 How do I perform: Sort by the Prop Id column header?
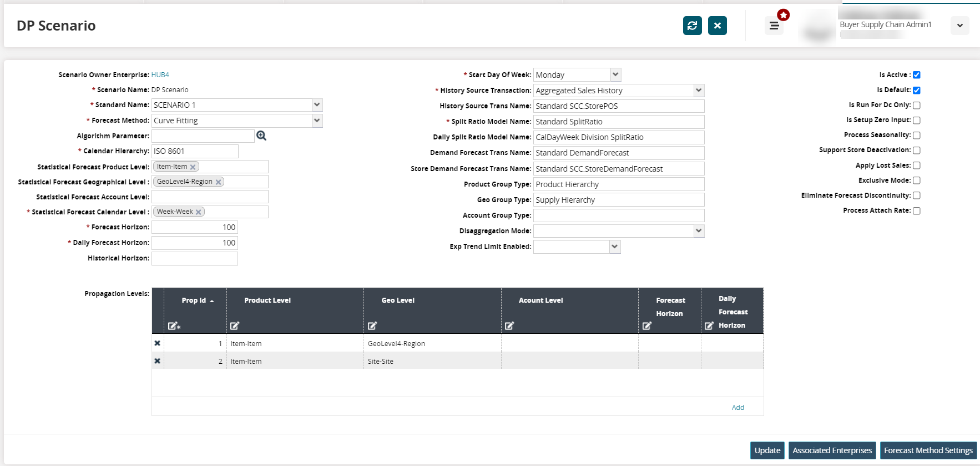pyautogui.click(x=194, y=300)
